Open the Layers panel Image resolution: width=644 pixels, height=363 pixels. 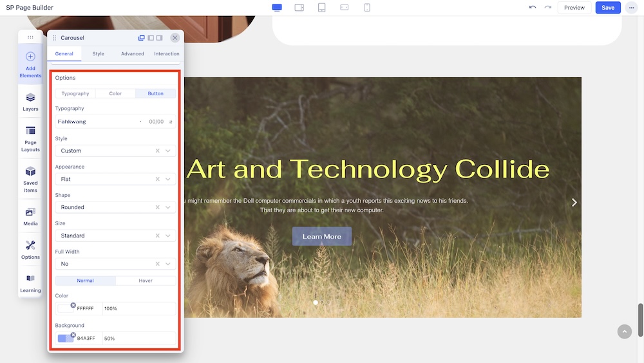coord(30,102)
